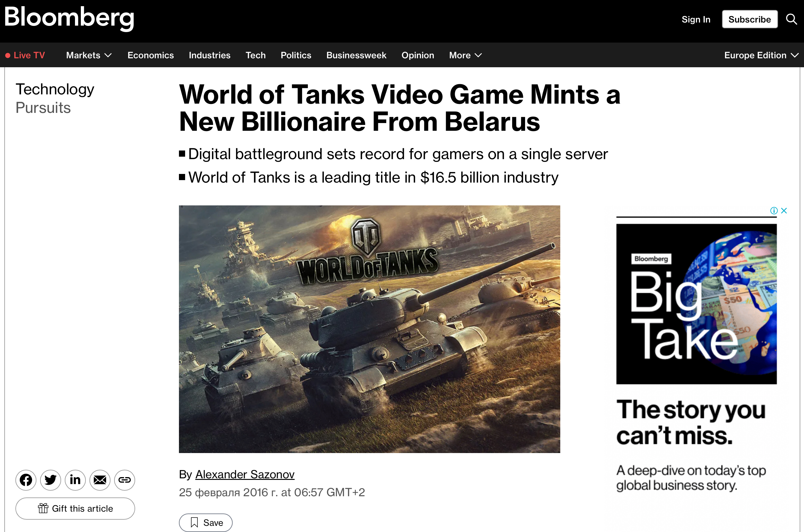Close the Big Take advertisement
Viewport: 804px width, 532px height.
point(784,211)
